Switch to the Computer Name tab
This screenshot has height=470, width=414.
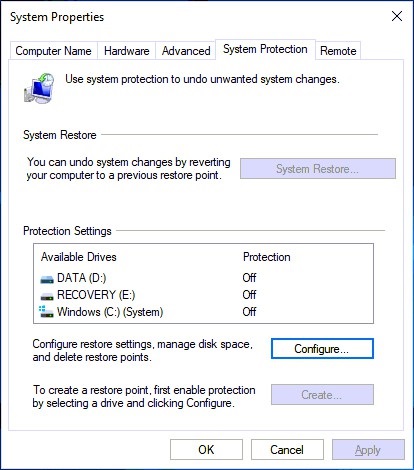click(x=53, y=51)
